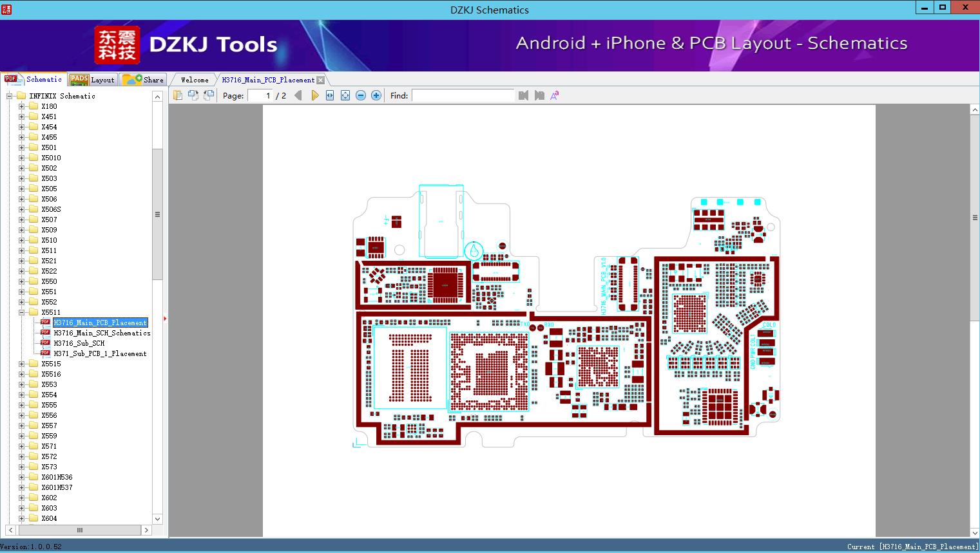
Task: Expand the X601H536 folder
Action: 21,477
